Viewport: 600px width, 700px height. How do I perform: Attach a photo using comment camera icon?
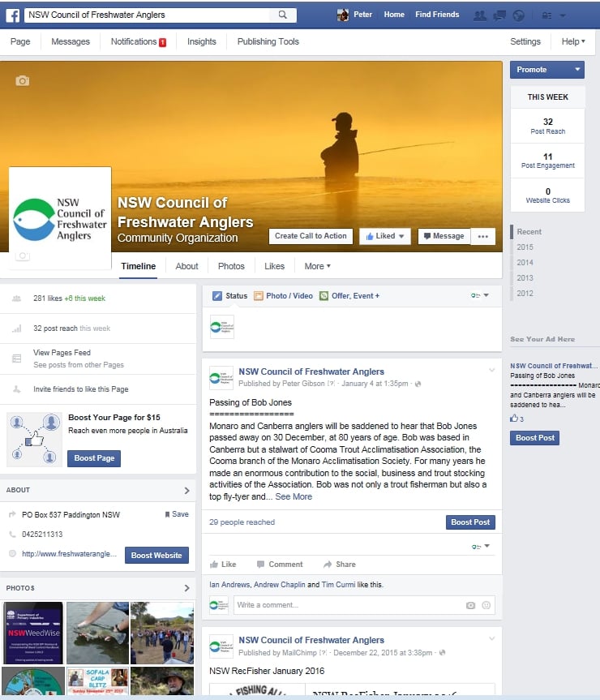tap(470, 605)
